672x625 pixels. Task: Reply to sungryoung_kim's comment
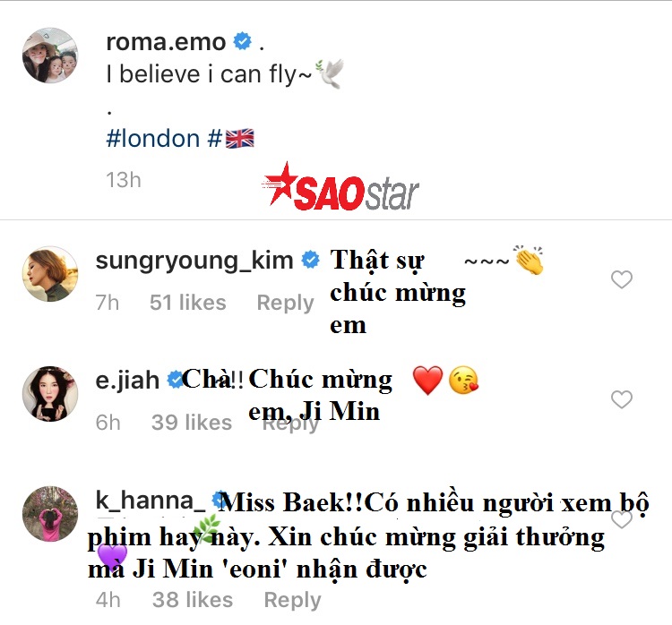coord(286,303)
